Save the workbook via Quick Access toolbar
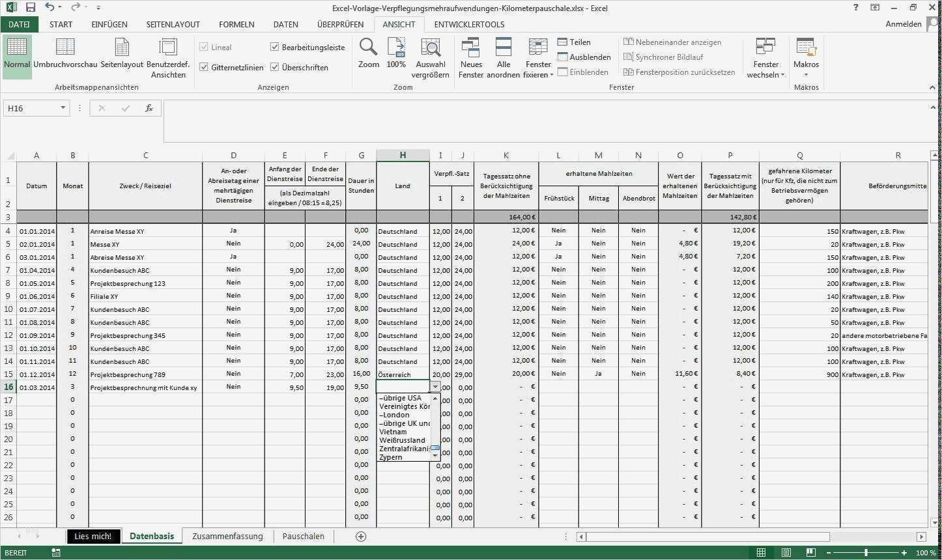The image size is (942, 560). (x=31, y=8)
